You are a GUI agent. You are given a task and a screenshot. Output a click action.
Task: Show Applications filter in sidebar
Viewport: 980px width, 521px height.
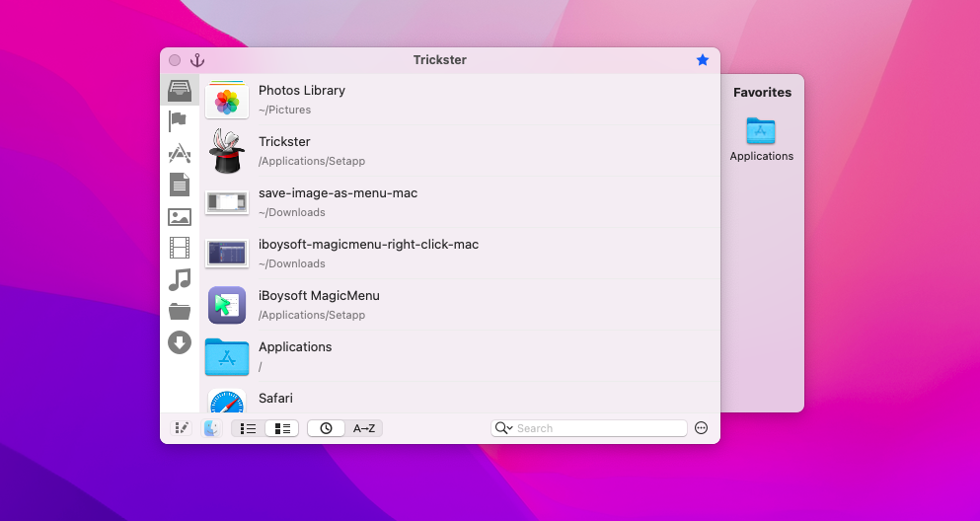pyautogui.click(x=180, y=153)
